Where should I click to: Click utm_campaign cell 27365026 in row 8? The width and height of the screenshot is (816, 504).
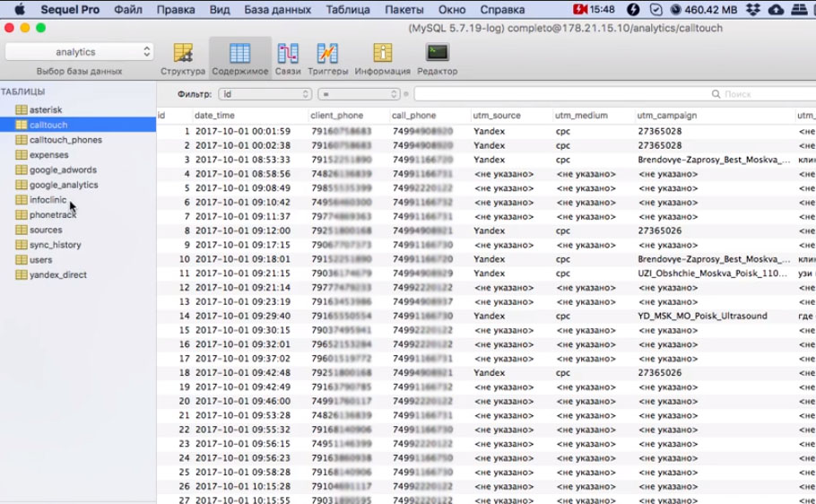tap(659, 230)
